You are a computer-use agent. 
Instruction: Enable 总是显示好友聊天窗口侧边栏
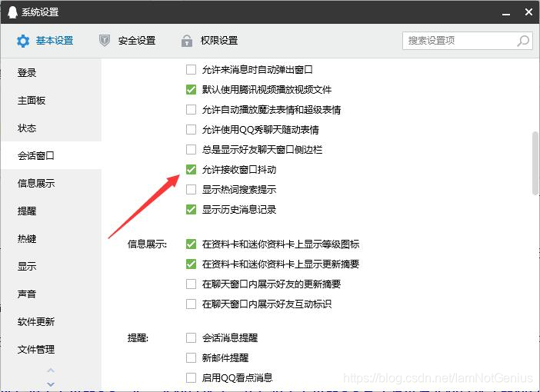pyautogui.click(x=191, y=150)
